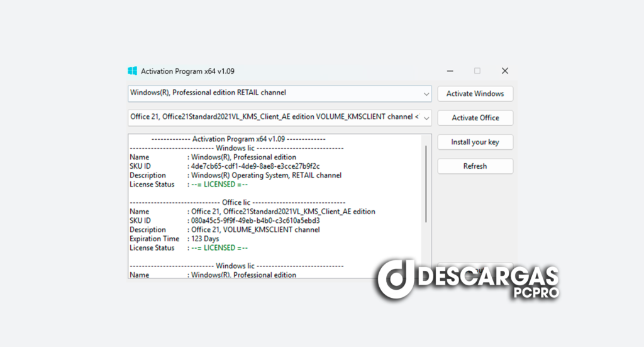Click the log panel vertical scrollbar
The height and width of the screenshot is (347, 644).
426,183
